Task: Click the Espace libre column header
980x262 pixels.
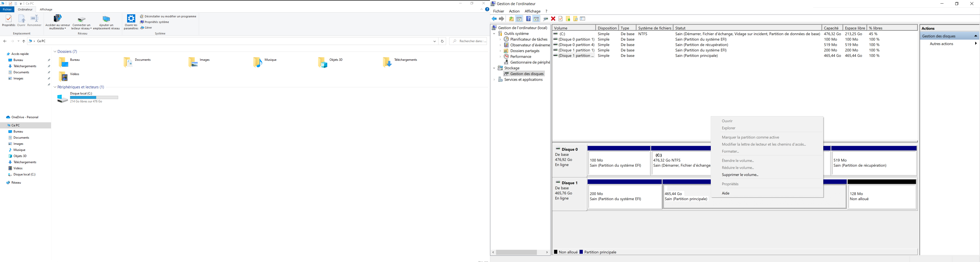Action: pos(855,28)
